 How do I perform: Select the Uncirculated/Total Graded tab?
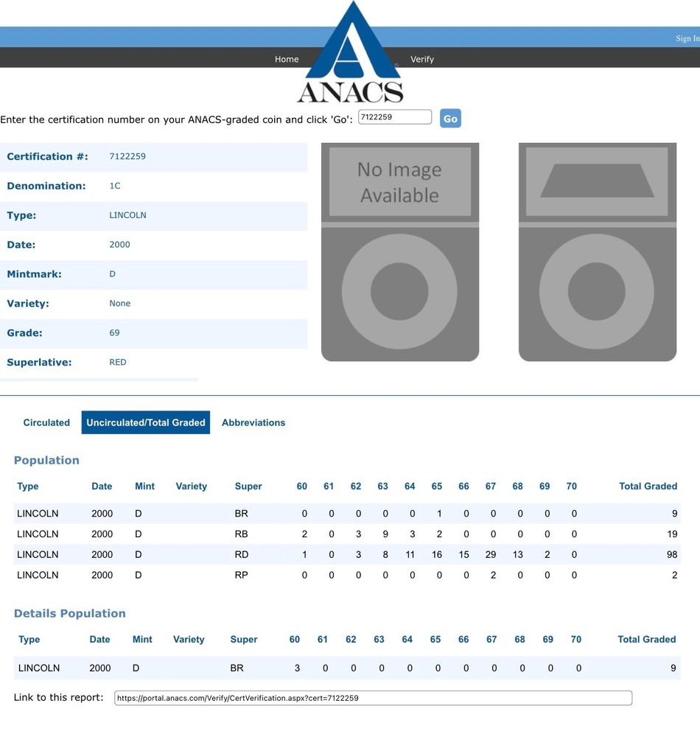click(x=146, y=422)
